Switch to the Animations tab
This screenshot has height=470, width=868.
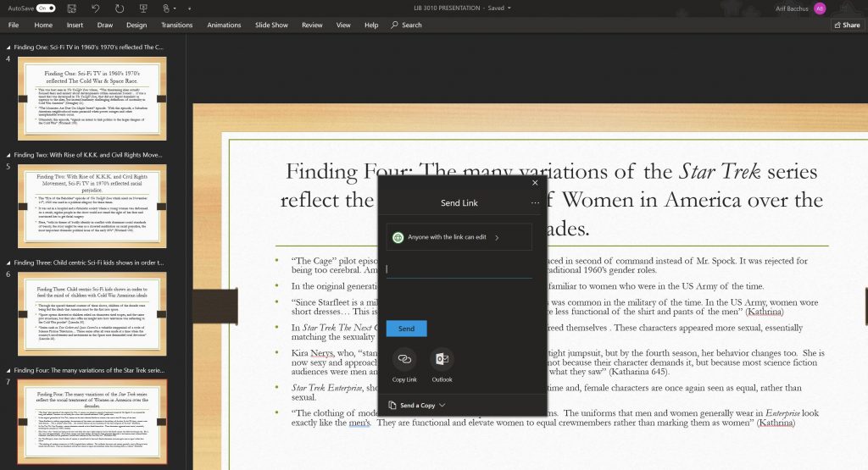224,25
